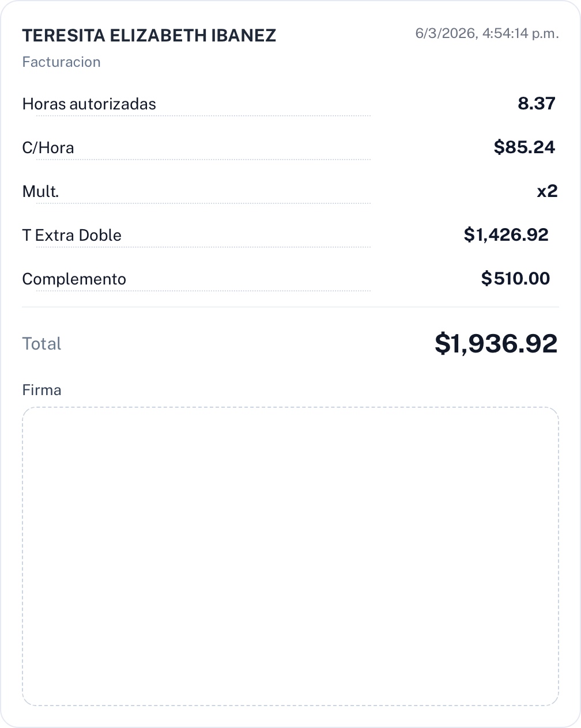Click the dotted line beneath Horas autorizadas
This screenshot has height=728, width=581.
(203, 116)
